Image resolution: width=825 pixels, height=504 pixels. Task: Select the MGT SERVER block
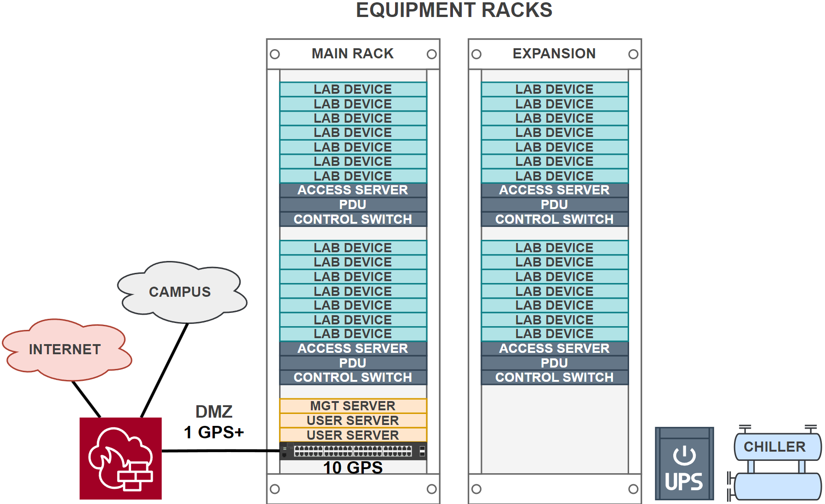point(353,406)
